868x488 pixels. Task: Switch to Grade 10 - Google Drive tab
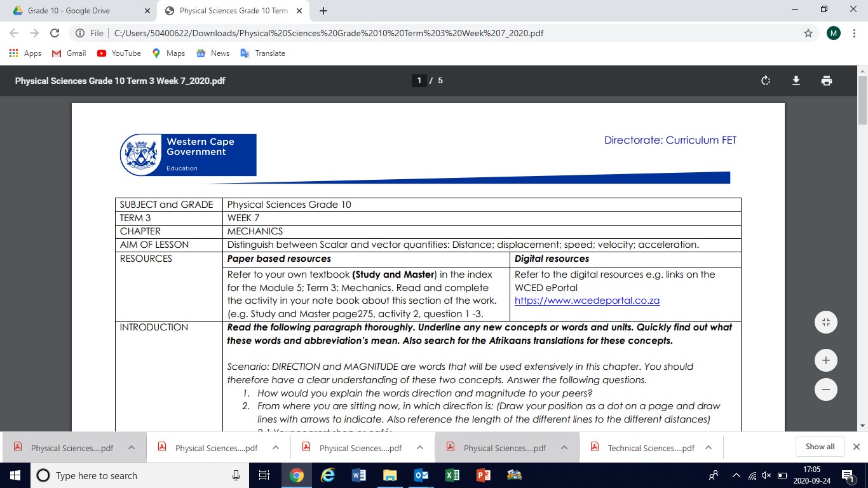69,11
